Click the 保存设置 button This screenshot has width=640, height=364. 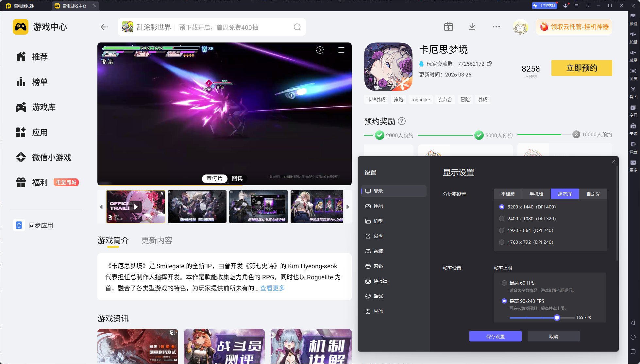[495, 337]
